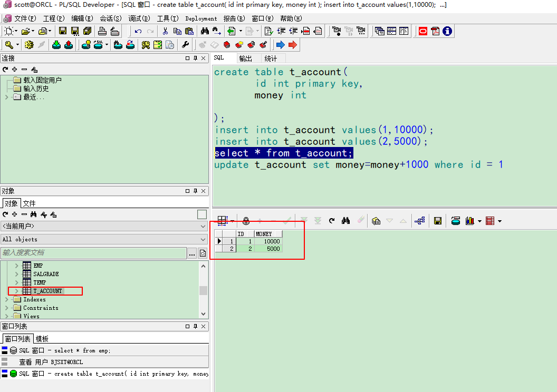This screenshot has height=392, width=557.
Task: Pin the 连接 panel with pushpin icon
Action: point(195,58)
